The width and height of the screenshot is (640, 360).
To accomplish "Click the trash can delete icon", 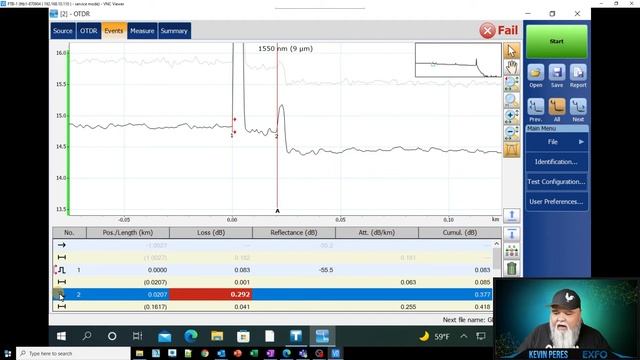I will [x=511, y=269].
